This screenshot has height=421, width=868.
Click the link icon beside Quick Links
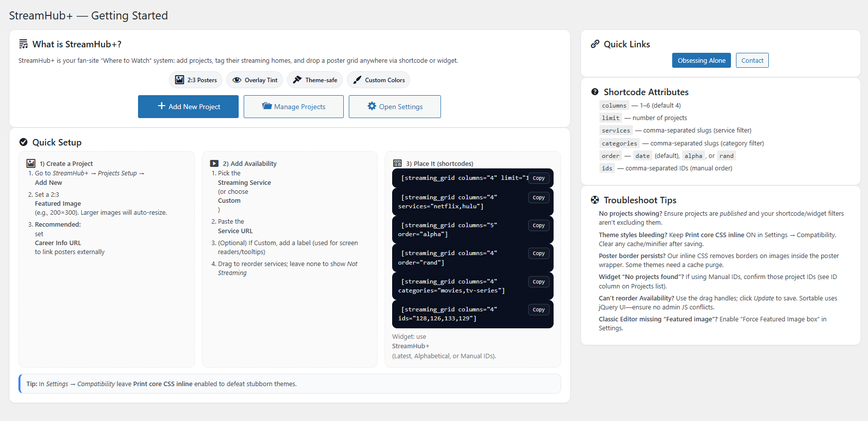click(595, 44)
